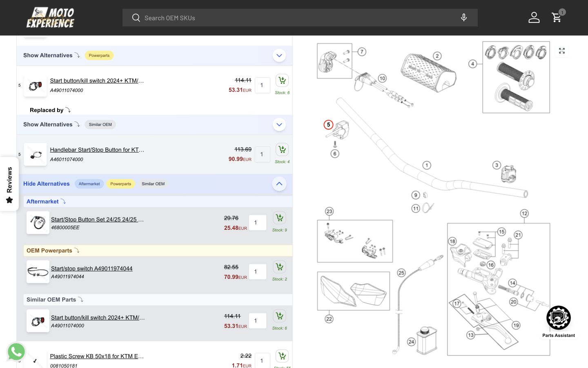The height and width of the screenshot is (368, 588).
Task: Edit quantity for Start/stop switch A49011974044
Action: pos(258,272)
